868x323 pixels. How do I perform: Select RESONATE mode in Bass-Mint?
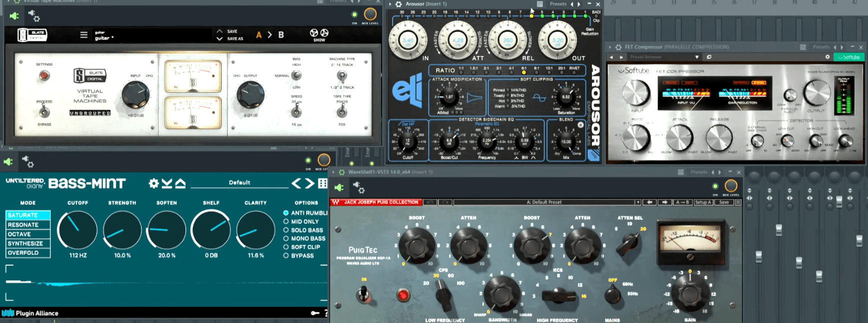coord(28,225)
